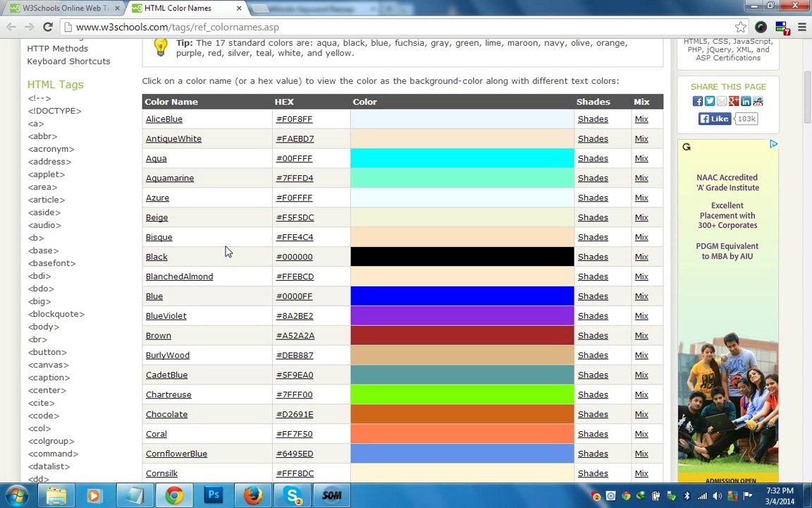Share the page on Google Plus
The image size is (812, 508).
click(734, 101)
